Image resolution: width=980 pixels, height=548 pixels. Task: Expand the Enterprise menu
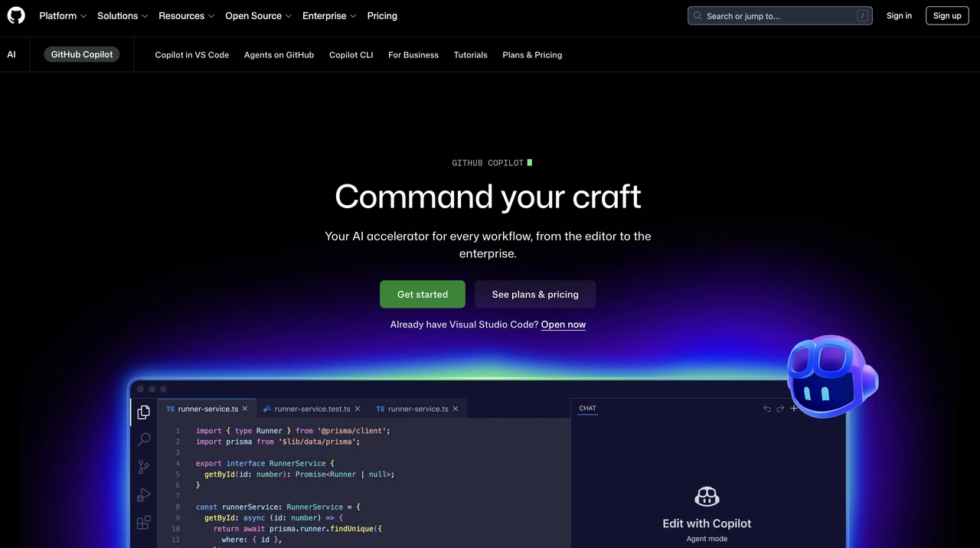point(329,15)
